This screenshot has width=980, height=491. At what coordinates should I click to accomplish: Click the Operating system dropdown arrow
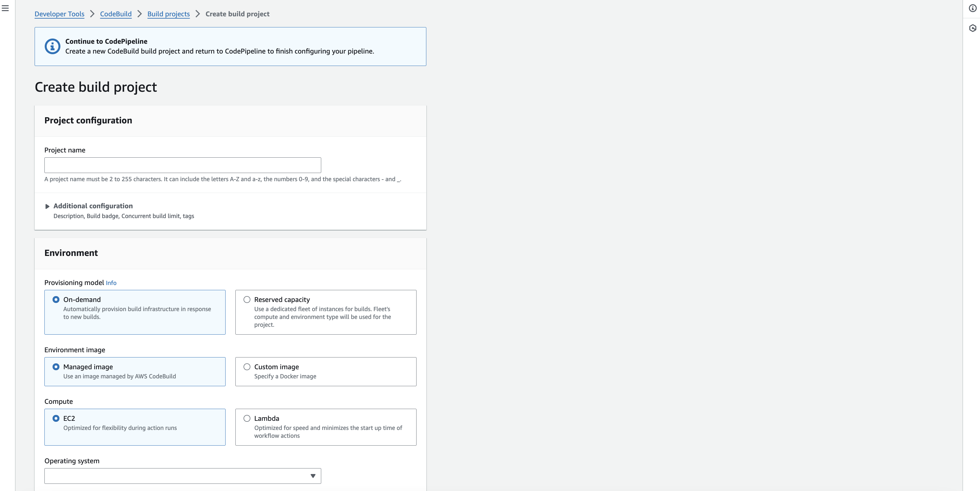coord(313,476)
